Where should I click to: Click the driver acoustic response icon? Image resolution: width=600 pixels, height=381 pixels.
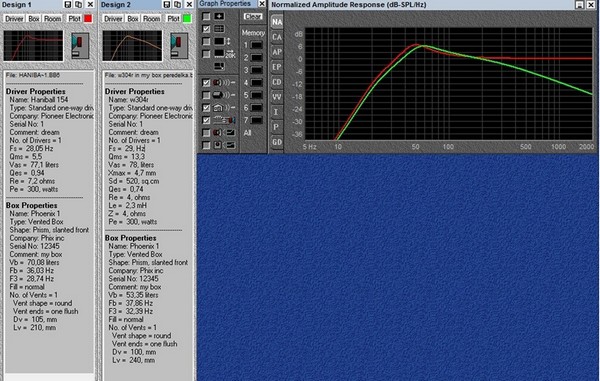pos(224,82)
